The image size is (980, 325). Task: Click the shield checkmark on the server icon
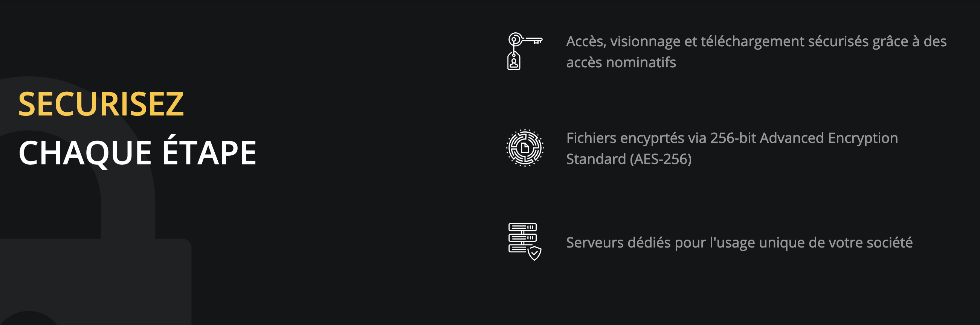click(x=534, y=253)
